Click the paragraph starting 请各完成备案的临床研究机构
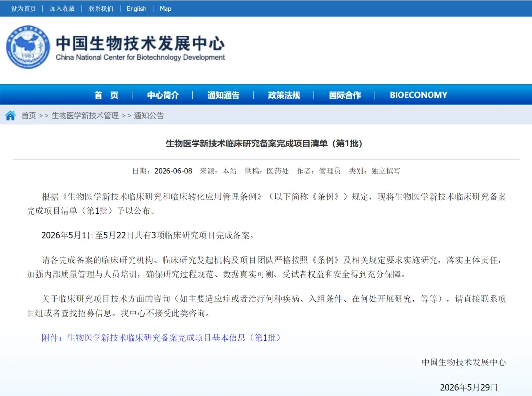532x396 pixels. (266, 267)
